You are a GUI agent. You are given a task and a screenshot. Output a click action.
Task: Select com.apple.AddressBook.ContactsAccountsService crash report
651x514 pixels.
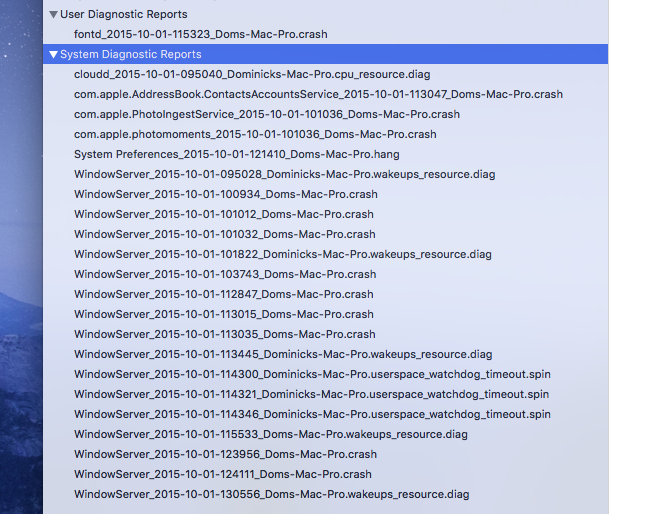(x=318, y=94)
